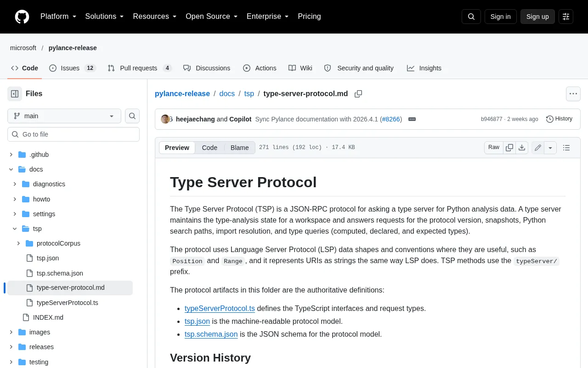
Task: Open the appearance settings icon in header
Action: point(566,17)
